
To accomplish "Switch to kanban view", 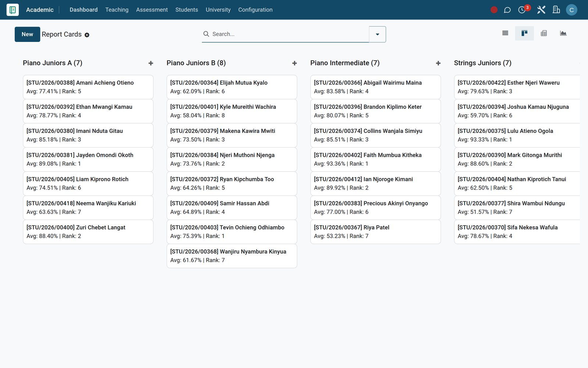I will tap(524, 33).
